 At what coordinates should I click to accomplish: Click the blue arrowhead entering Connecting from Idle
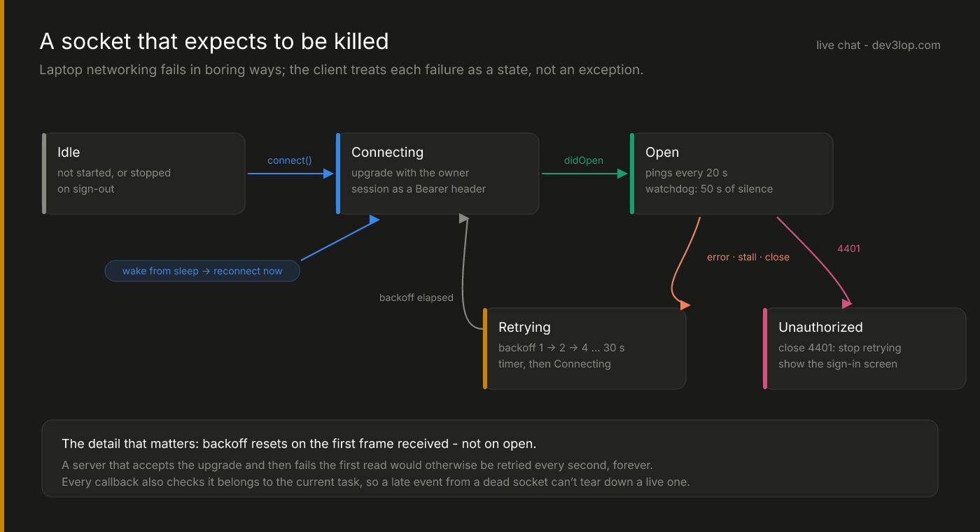point(329,174)
